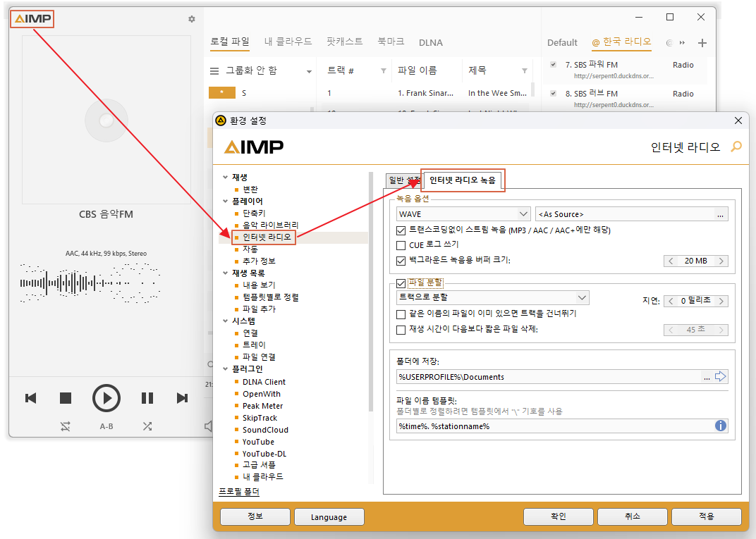
Task: Open the save folder arrow icon
Action: click(x=720, y=377)
